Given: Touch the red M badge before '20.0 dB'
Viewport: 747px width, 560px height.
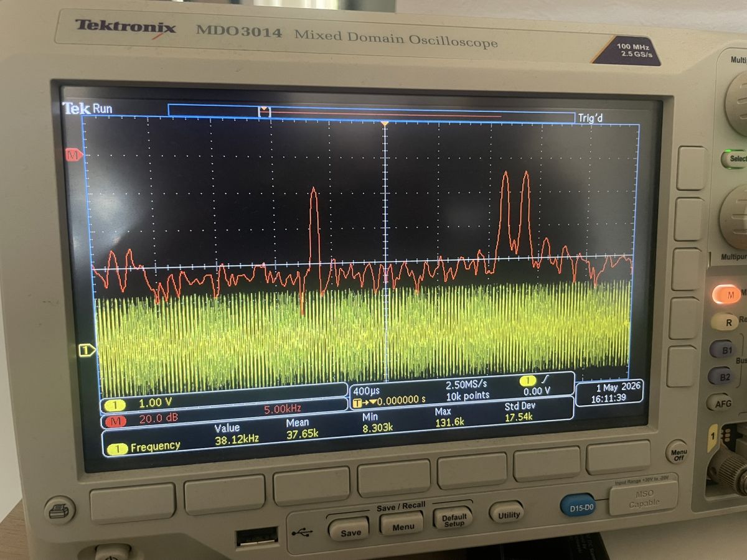Looking at the screenshot, I should click(115, 420).
